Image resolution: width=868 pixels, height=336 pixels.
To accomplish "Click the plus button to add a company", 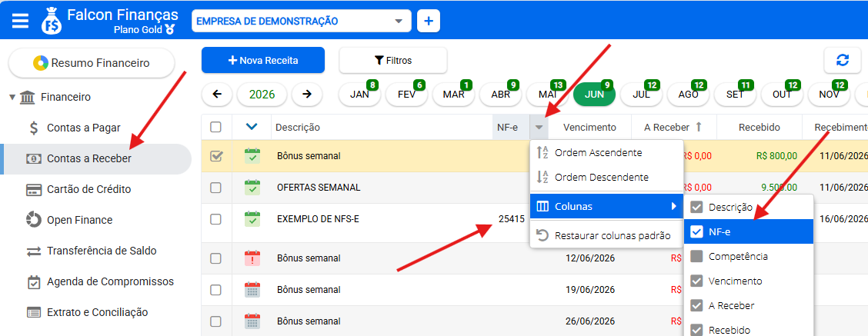I will click(428, 21).
